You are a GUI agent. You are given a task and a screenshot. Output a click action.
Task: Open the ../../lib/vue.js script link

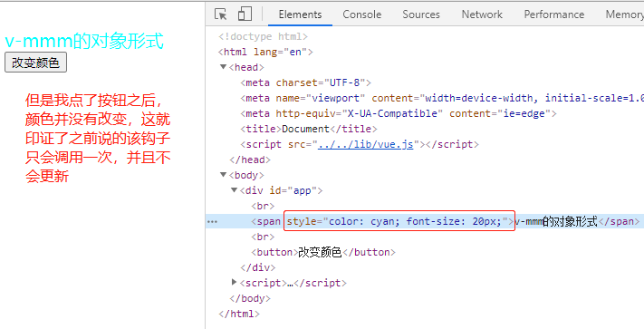[365, 144]
